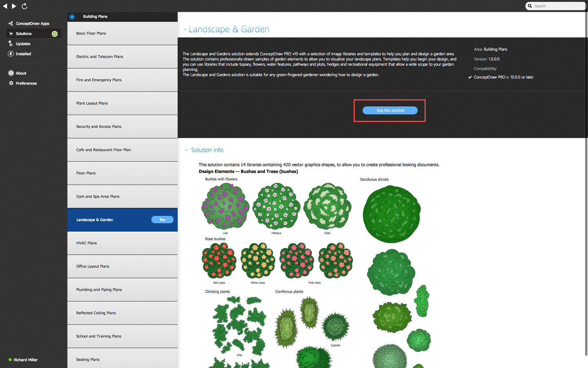Click Buy on Landscape & Garden row

pos(162,220)
